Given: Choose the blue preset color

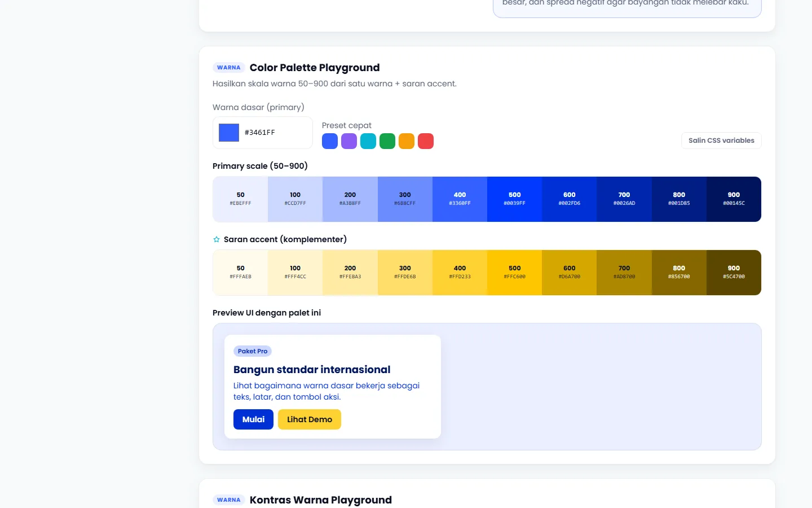Looking at the screenshot, I should tap(330, 141).
